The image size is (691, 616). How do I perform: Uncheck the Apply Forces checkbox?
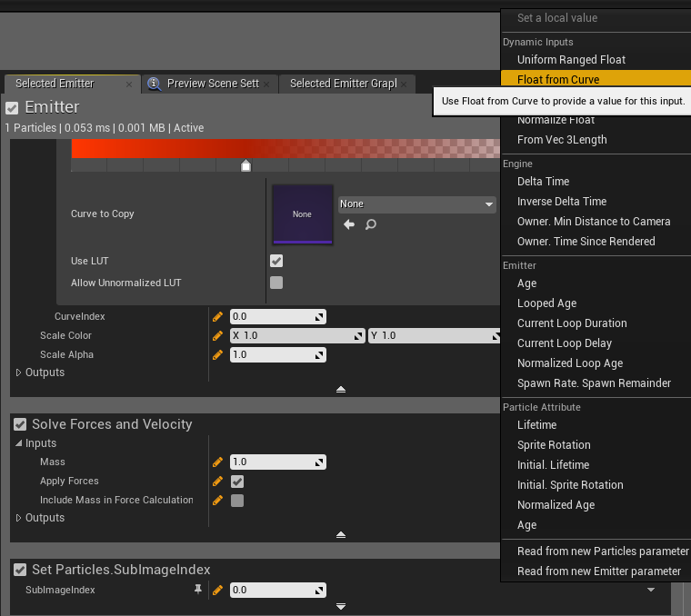[237, 482]
